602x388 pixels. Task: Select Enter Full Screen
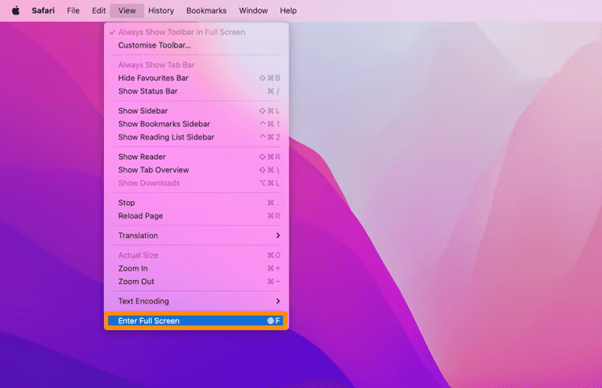click(196, 321)
